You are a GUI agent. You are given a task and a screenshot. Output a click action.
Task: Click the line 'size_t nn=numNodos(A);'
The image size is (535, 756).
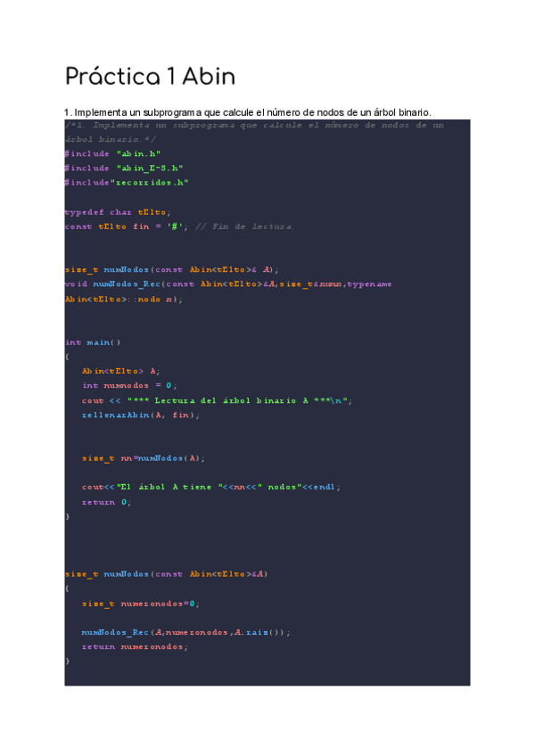pos(144,458)
